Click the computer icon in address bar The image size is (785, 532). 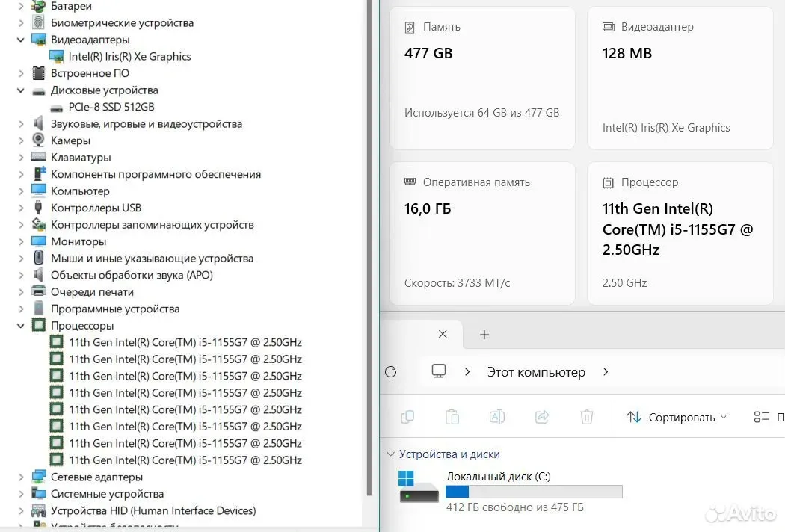(x=439, y=371)
